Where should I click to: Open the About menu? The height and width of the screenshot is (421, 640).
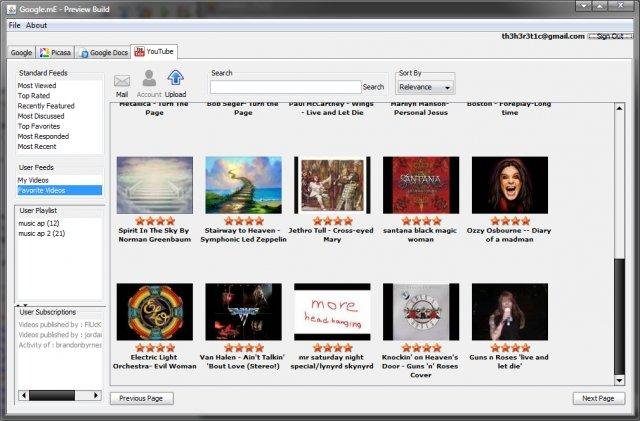(36, 25)
